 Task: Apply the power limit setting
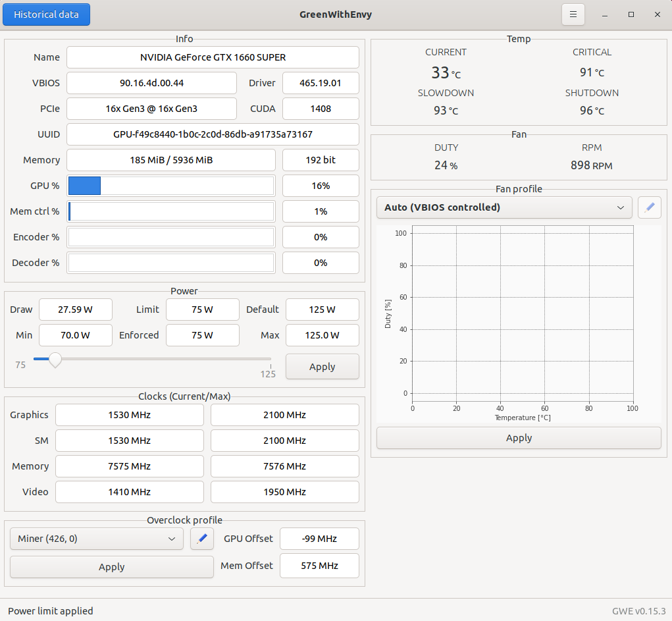322,366
